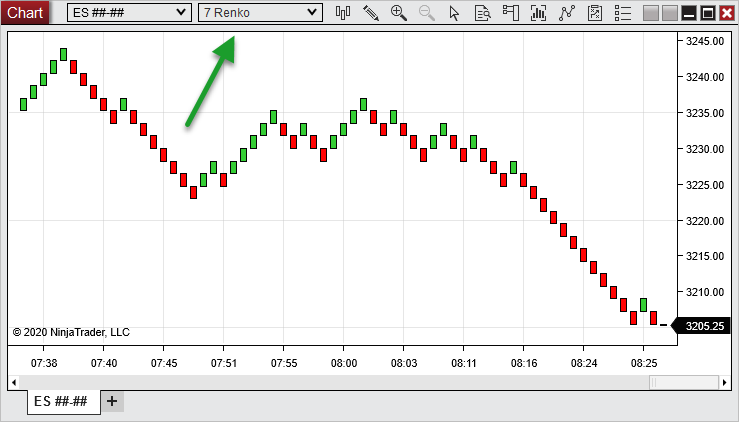The width and height of the screenshot is (739, 422).
Task: Open the chart properties list icon
Action: click(622, 13)
